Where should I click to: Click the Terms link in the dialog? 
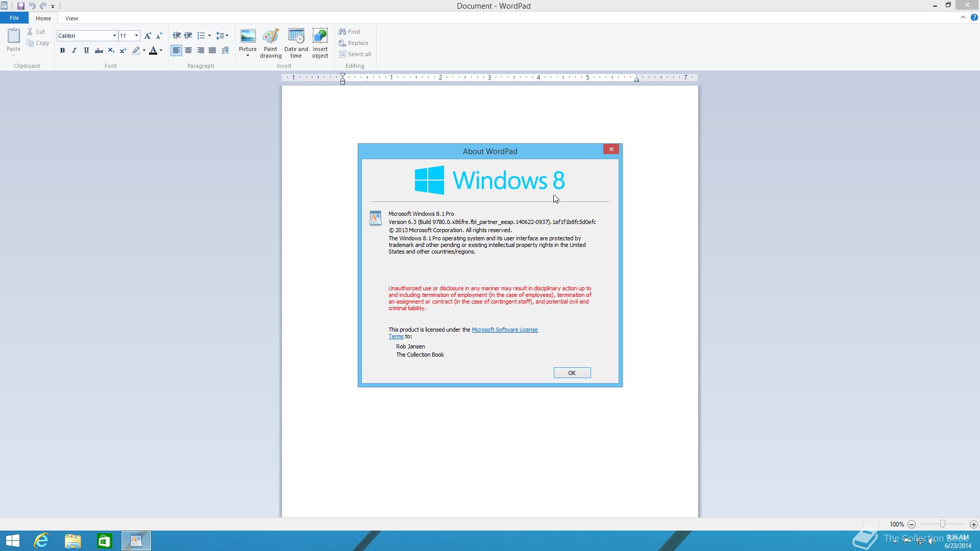(396, 336)
